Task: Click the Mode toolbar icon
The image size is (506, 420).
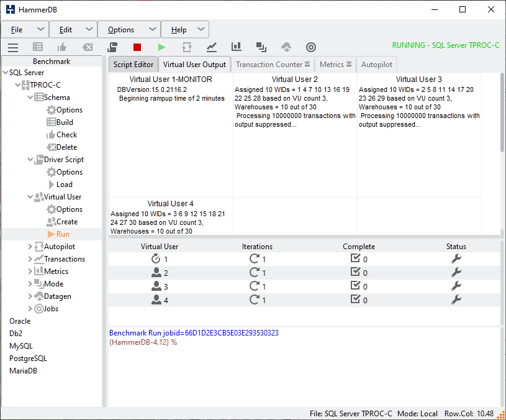Action: tap(261, 47)
